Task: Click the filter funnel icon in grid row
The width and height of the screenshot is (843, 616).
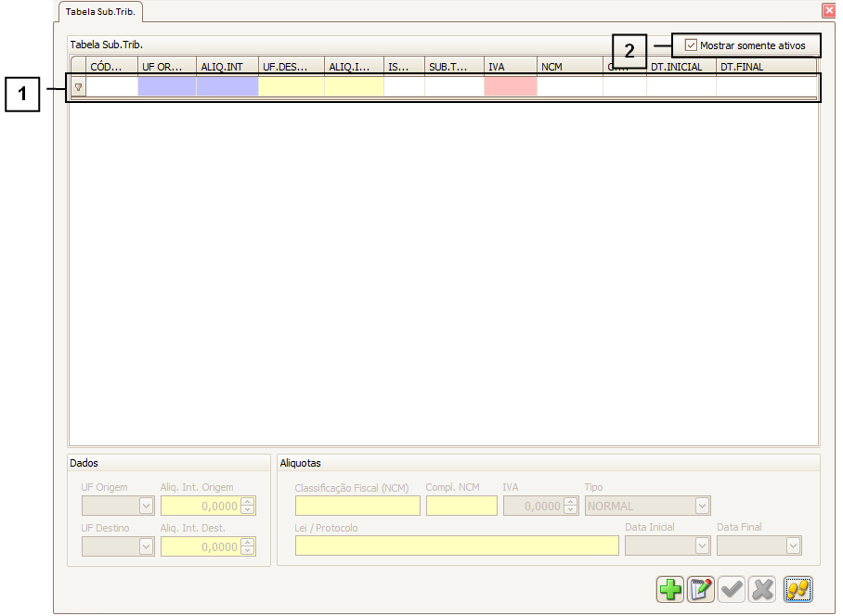Action: pos(78,87)
